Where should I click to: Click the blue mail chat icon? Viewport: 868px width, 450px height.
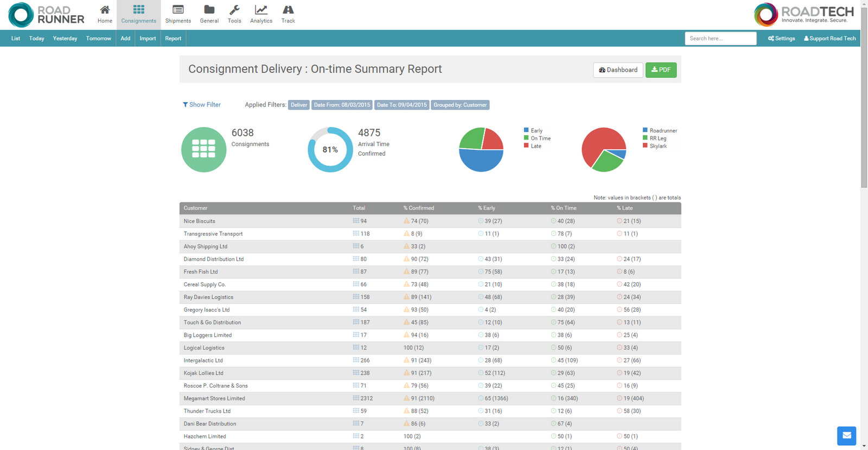click(846, 435)
